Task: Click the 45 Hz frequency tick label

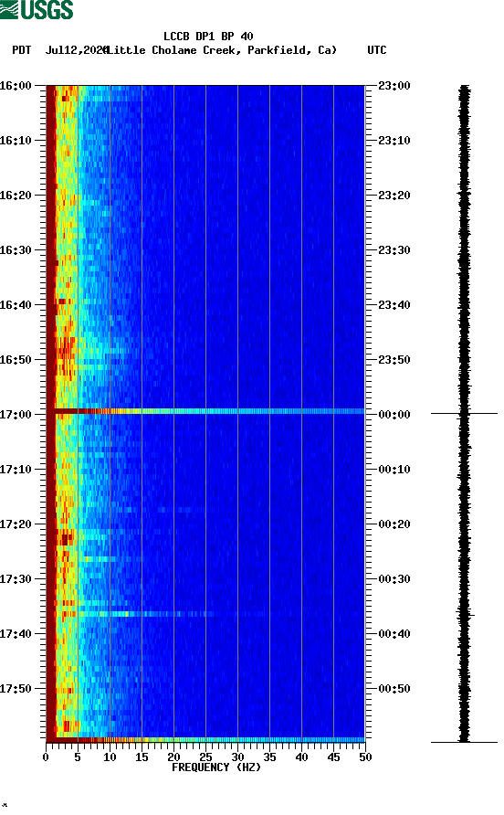Action: click(x=333, y=757)
